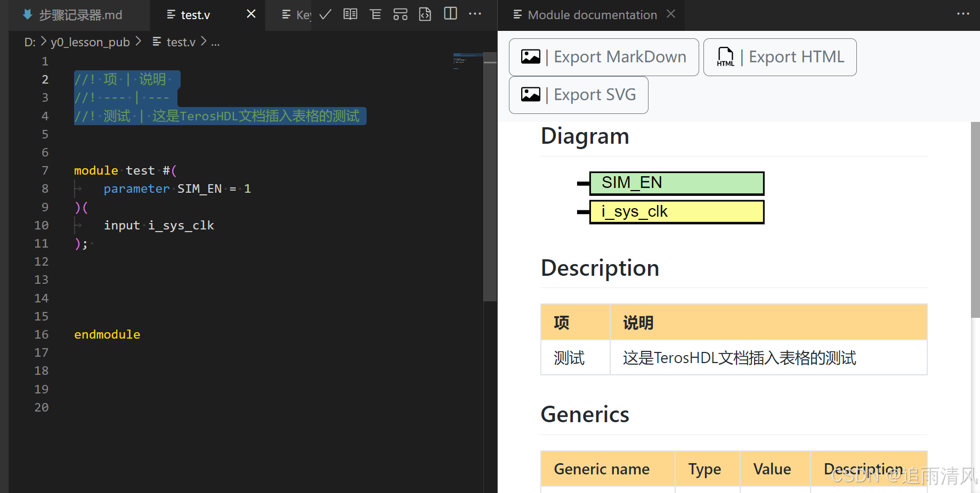This screenshot has height=493, width=980.
Task: Open more actions in documentation panel
Action: point(963,14)
